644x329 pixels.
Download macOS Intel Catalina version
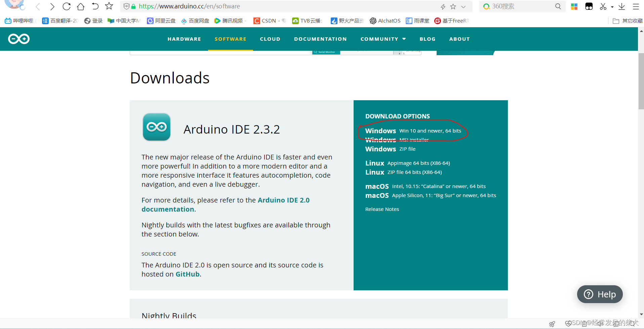pyautogui.click(x=425, y=186)
